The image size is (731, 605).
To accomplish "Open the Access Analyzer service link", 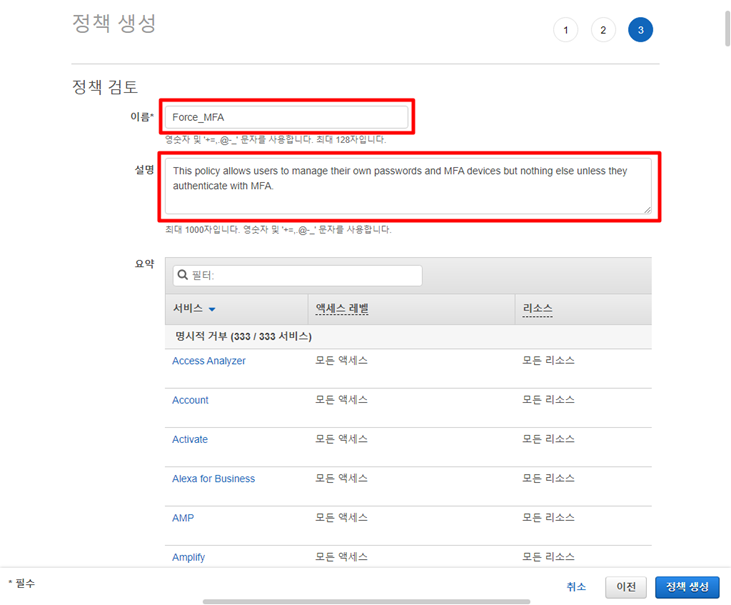I will click(209, 361).
